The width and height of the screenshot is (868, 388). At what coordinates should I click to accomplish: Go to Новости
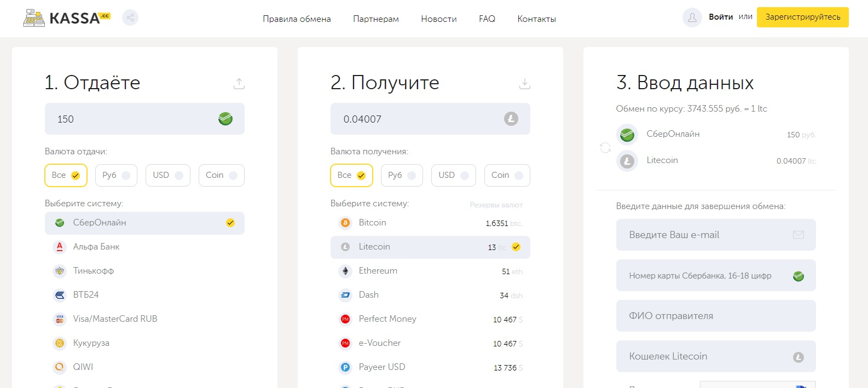coord(439,19)
